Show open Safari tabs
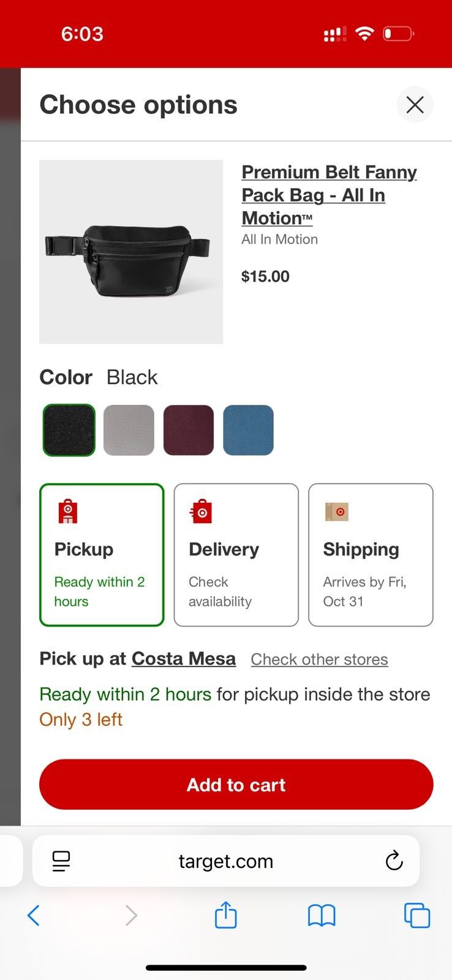 coord(417,916)
